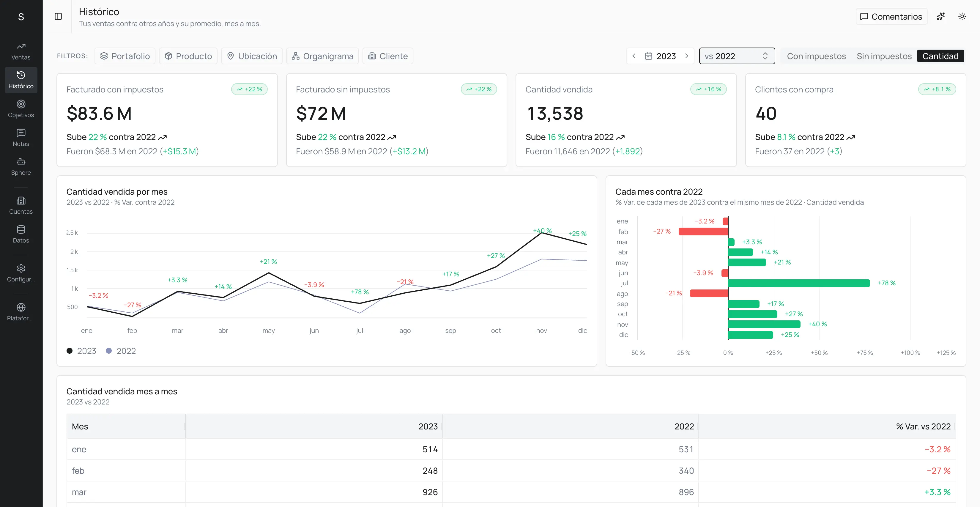Go to the next year arrow
980x507 pixels.
(x=687, y=56)
